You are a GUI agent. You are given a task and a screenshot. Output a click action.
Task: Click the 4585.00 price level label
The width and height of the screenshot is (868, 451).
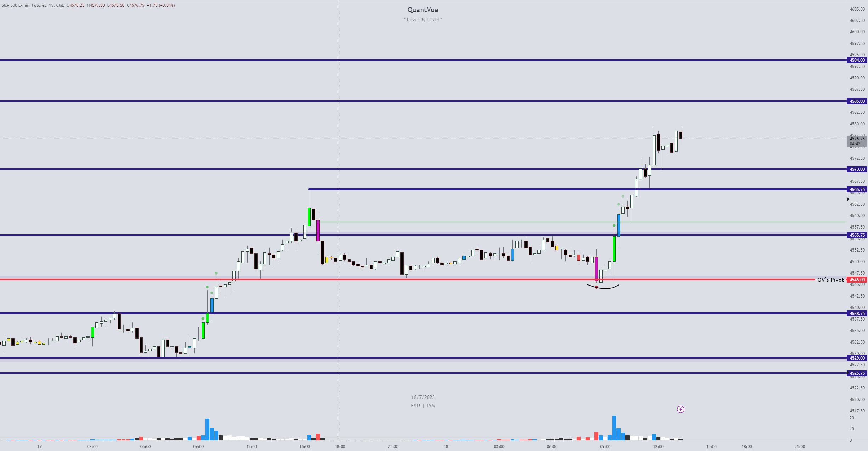(857, 101)
